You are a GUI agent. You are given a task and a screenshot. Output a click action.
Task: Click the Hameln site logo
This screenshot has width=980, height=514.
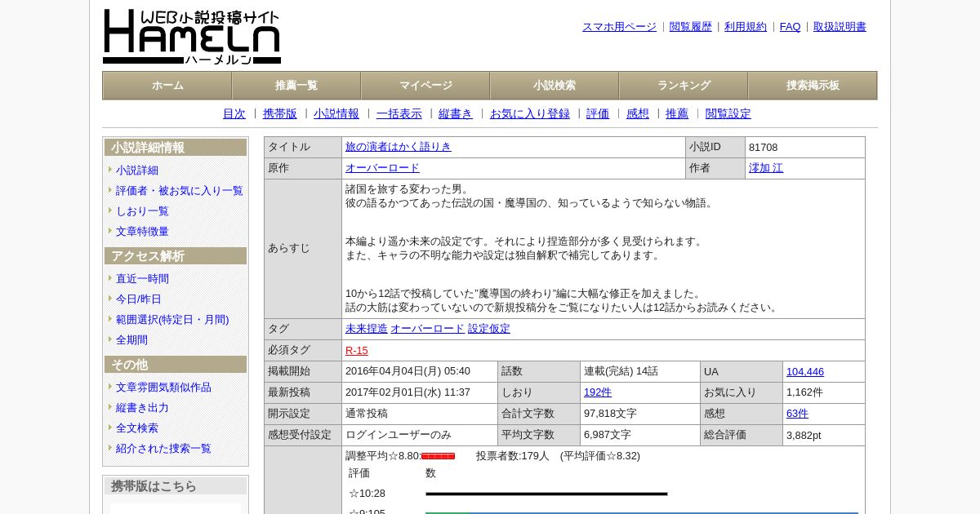(192, 37)
